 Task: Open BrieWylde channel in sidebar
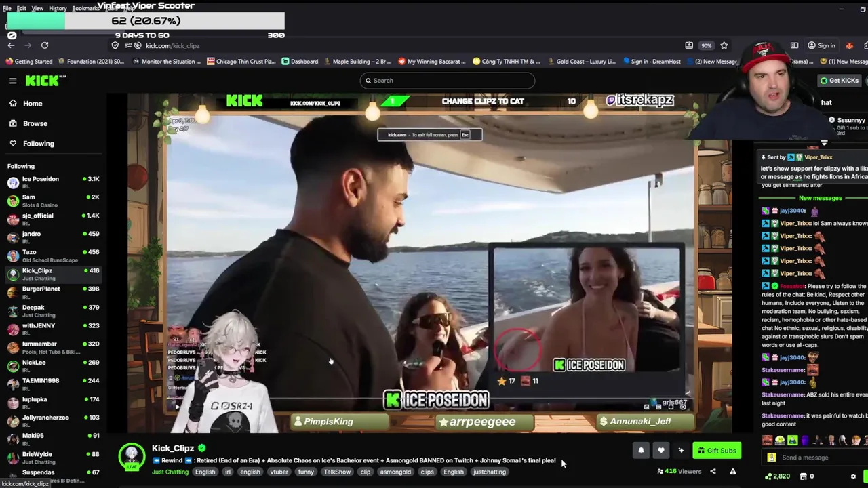[53, 457]
